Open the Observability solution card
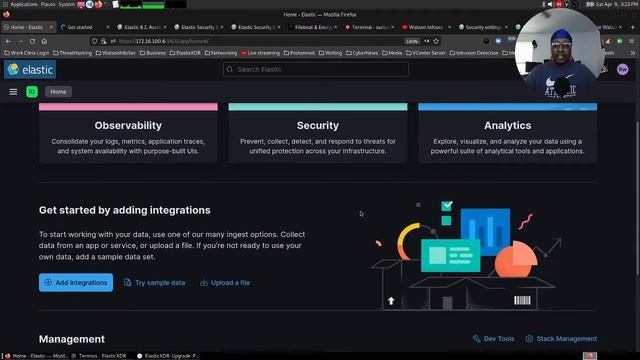The image size is (640, 360). 128,133
